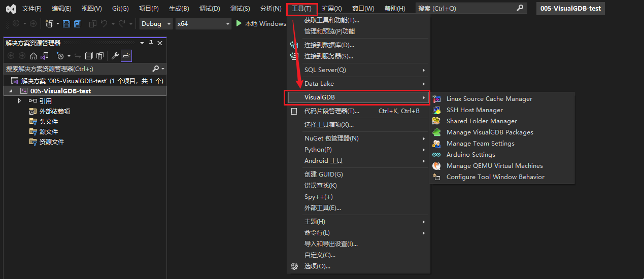Open Properties wrench icon in Solution Explorer

115,56
